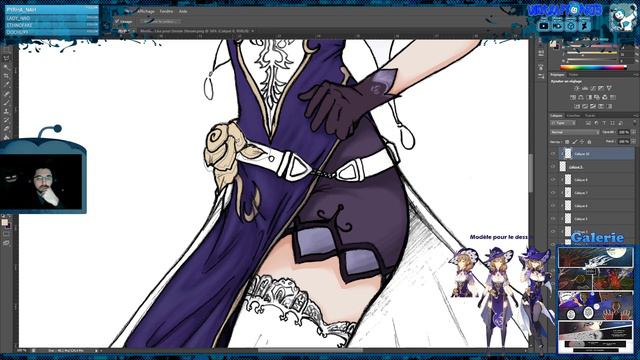
Task: Click the color spectrum ramp bar
Action: [x=593, y=68]
